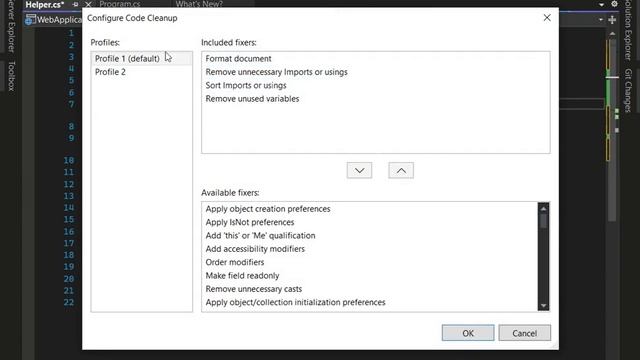Click the editor scrollbar up arrow

coord(612,34)
